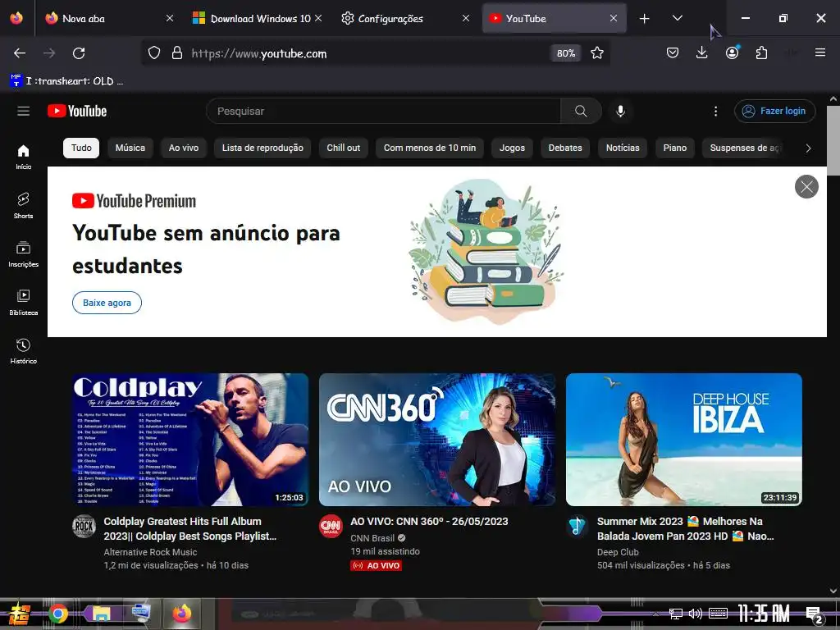Show site security lock info
Viewport: 840px width, 630px height.
177,53
